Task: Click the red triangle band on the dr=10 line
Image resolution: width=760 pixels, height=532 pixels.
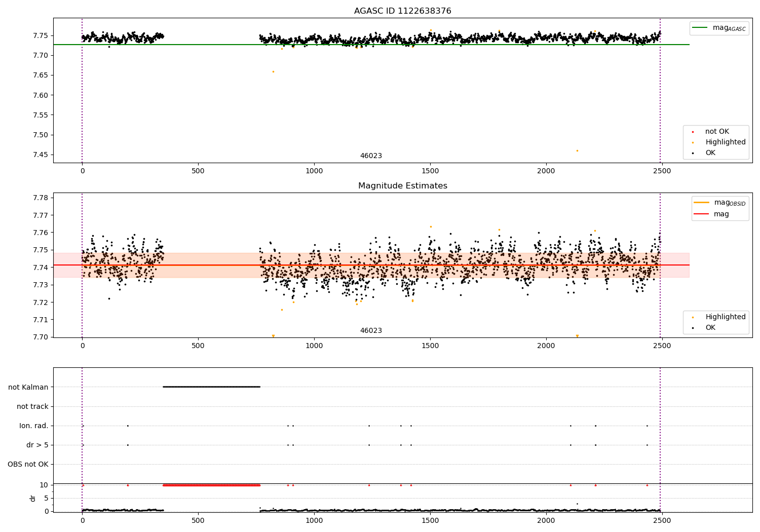Action: [x=211, y=485]
